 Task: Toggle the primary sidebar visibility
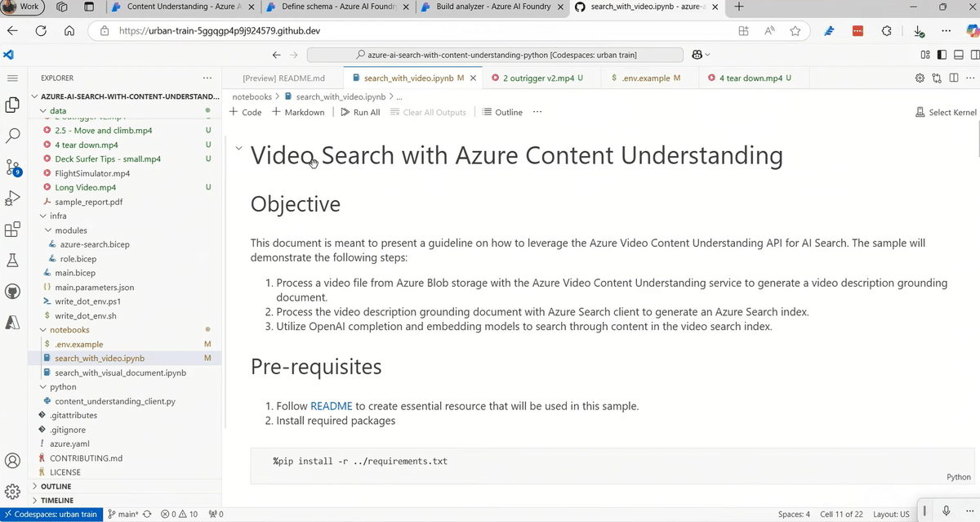pos(942,55)
